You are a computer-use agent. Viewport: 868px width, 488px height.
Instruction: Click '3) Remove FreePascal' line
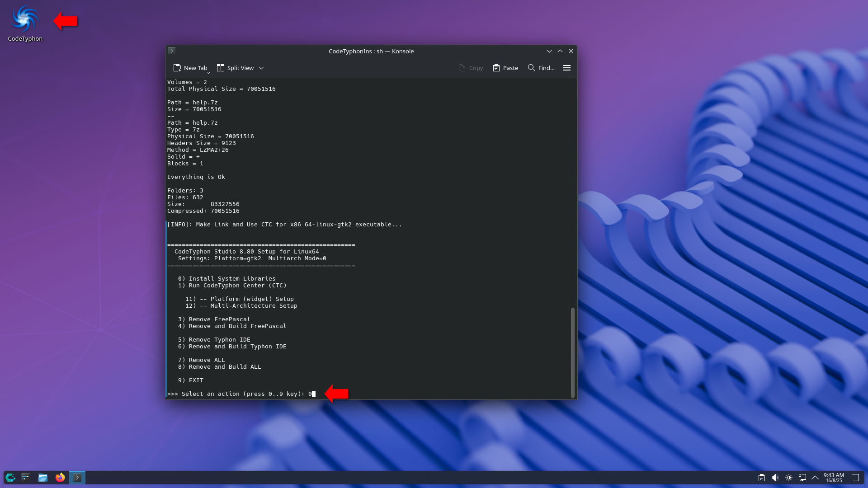(x=214, y=319)
